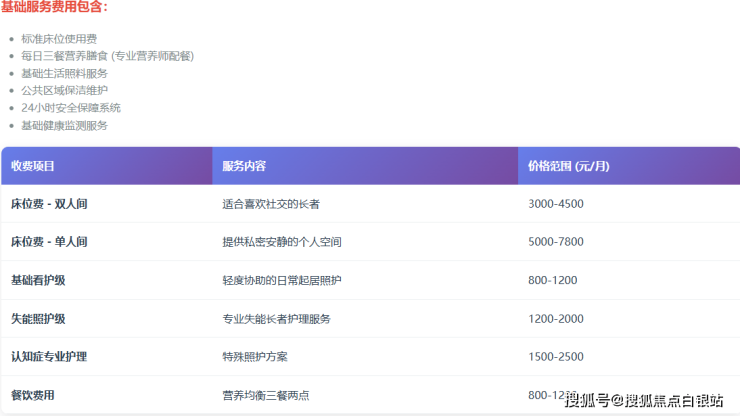This screenshot has width=740, height=416.
Task: Click the 基础看护级 row label
Action: [38, 280]
